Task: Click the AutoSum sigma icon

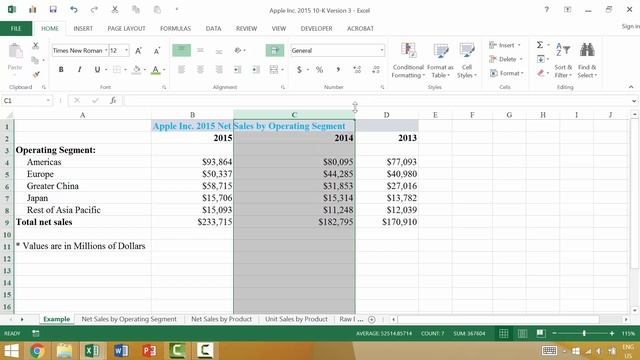Action: click(540, 45)
